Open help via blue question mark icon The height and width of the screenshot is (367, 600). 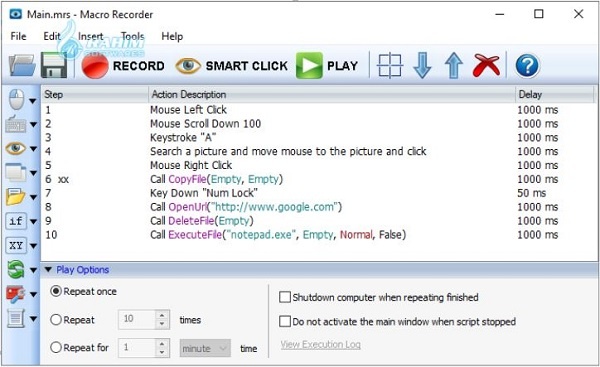[527, 66]
